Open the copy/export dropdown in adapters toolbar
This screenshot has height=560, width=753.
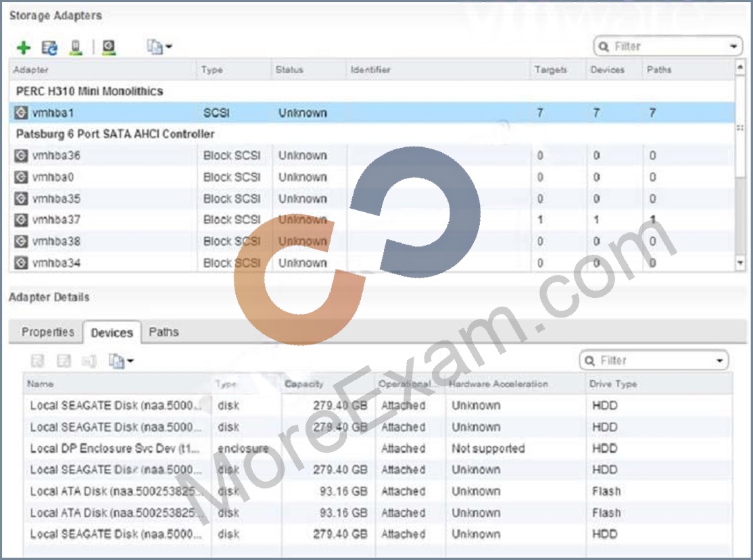click(x=160, y=47)
